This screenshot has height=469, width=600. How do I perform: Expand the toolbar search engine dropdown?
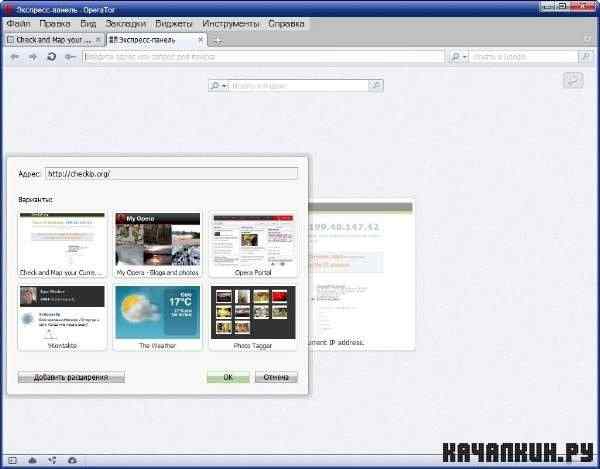(458, 57)
